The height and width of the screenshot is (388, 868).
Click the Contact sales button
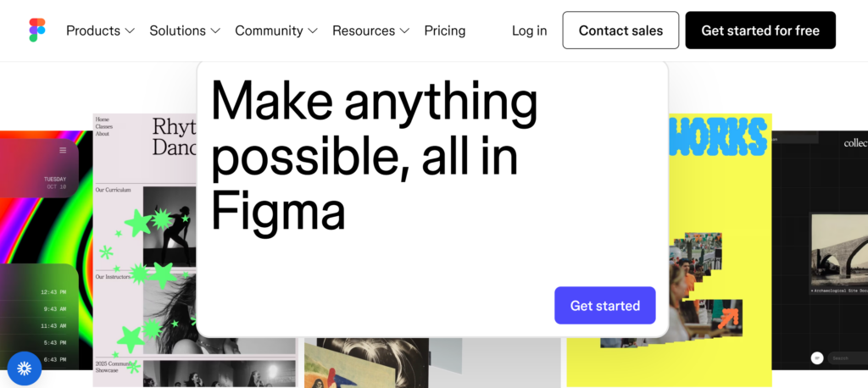click(620, 30)
